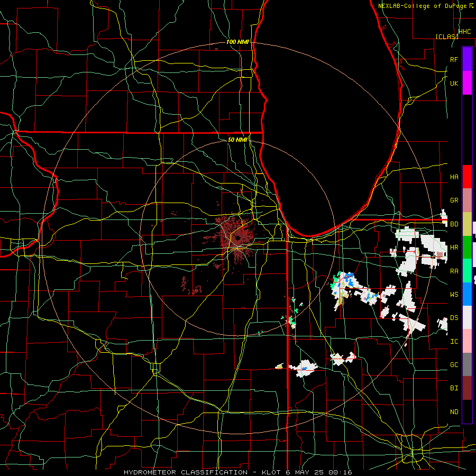Click the GC legend label
Screen dimensions: 476x476
[454, 364]
